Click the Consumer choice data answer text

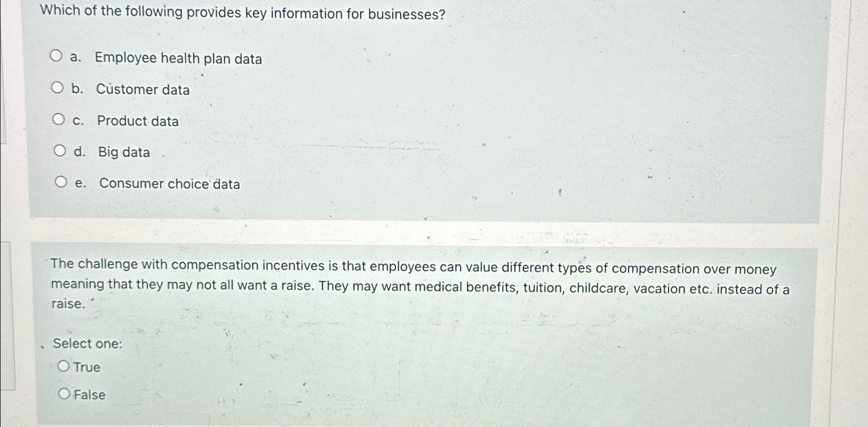click(x=170, y=184)
